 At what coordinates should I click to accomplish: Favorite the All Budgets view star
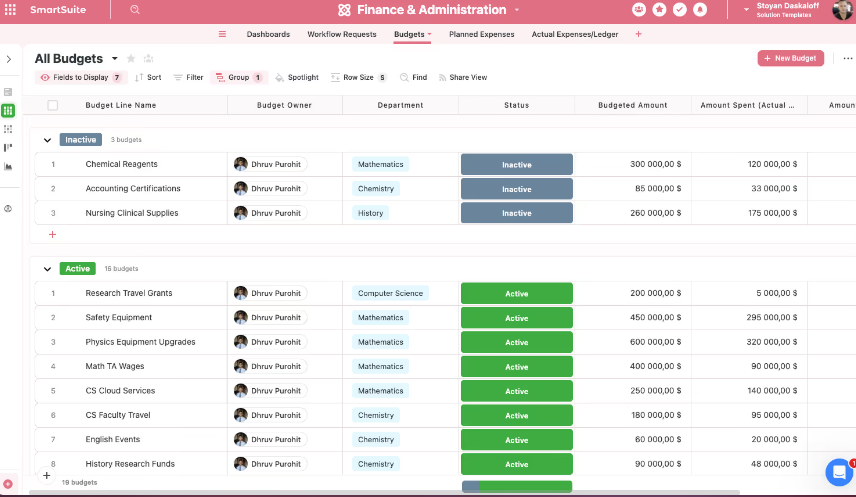[x=131, y=58]
